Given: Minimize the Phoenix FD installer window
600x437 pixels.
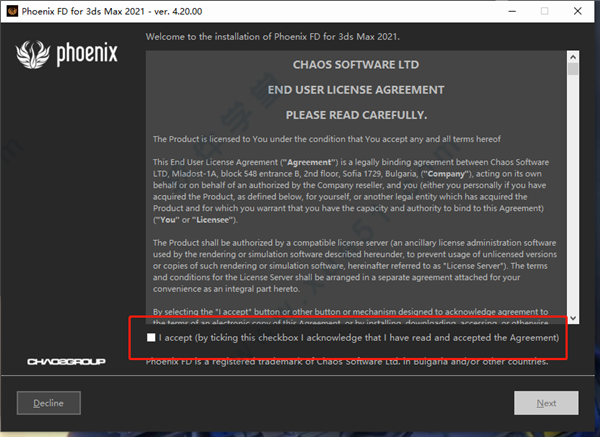Looking at the screenshot, I should [x=512, y=11].
